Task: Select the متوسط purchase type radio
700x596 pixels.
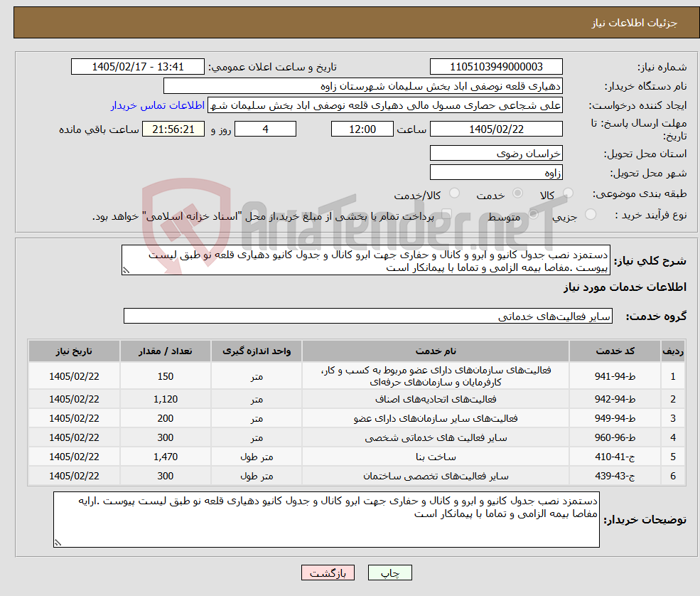Action: pyautogui.click(x=534, y=214)
